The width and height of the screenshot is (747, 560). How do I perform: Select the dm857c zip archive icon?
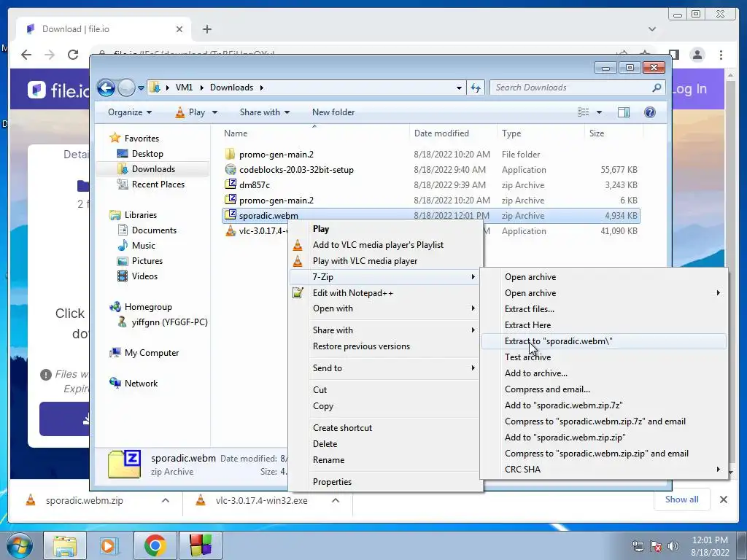(x=230, y=184)
